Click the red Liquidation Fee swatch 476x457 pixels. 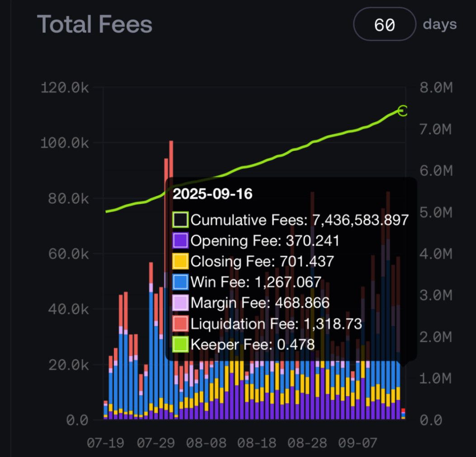click(180, 324)
